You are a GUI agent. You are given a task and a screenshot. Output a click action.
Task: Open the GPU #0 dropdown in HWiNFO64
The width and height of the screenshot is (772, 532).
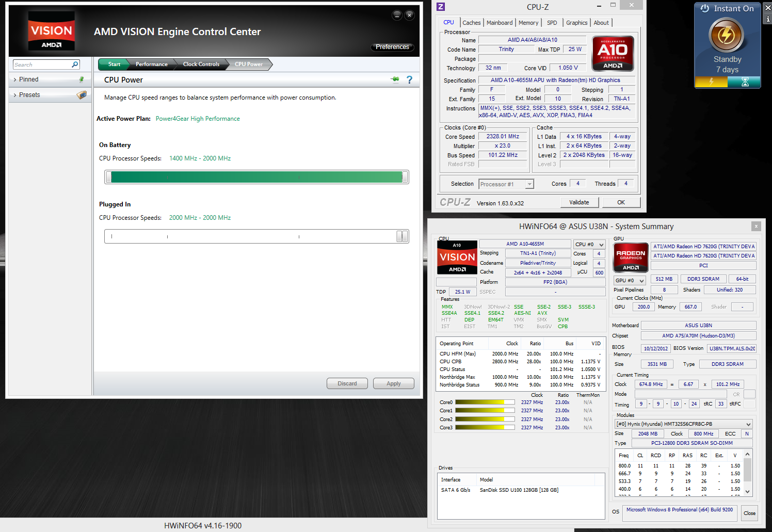point(630,281)
